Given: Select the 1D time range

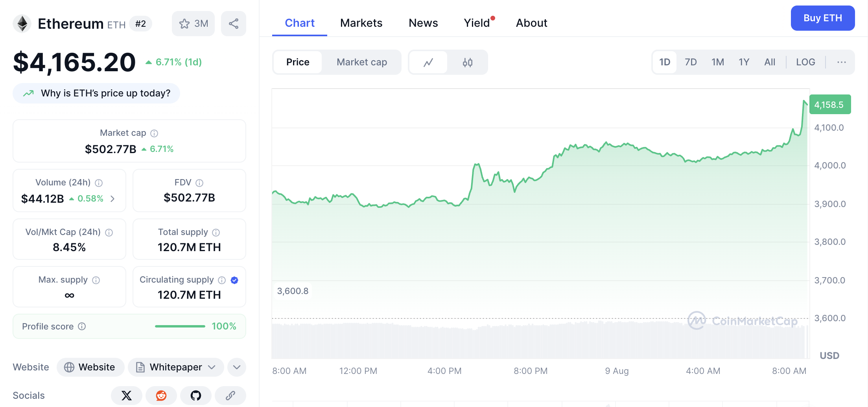Looking at the screenshot, I should pos(665,62).
